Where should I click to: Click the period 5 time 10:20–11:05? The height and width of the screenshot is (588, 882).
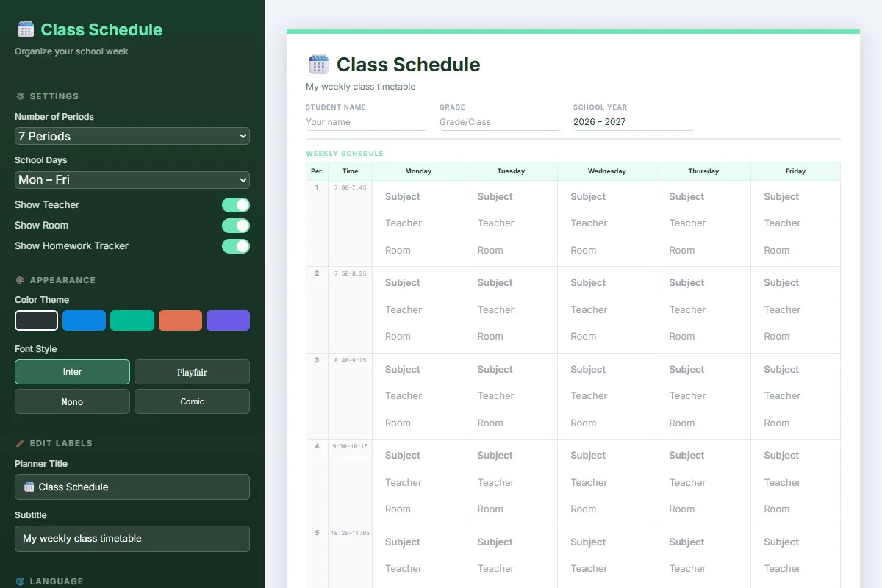point(350,533)
